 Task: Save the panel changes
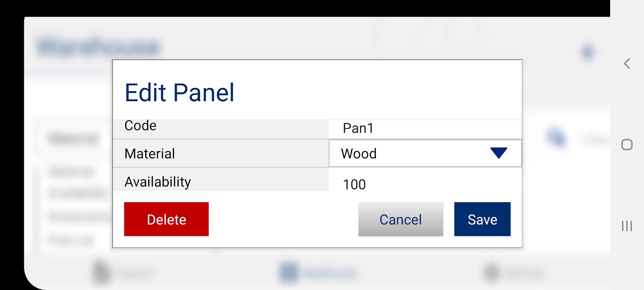(x=482, y=219)
